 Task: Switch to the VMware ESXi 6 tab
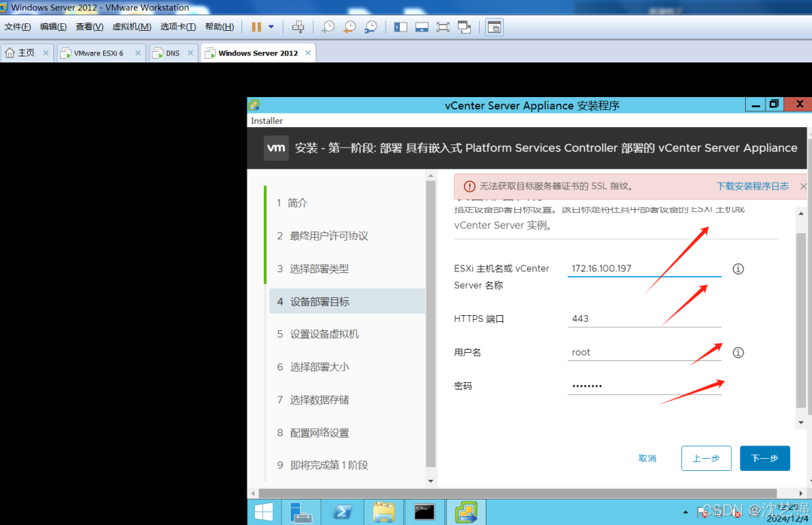98,53
